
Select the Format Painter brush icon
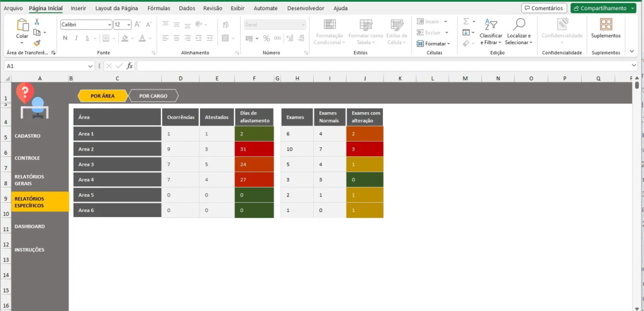click(37, 43)
